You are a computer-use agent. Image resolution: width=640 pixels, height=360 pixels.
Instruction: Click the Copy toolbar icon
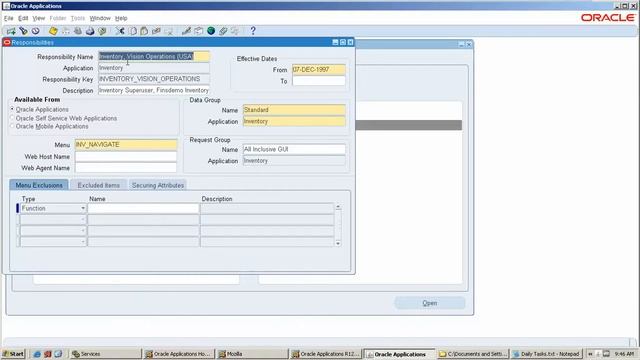[x=133, y=31]
